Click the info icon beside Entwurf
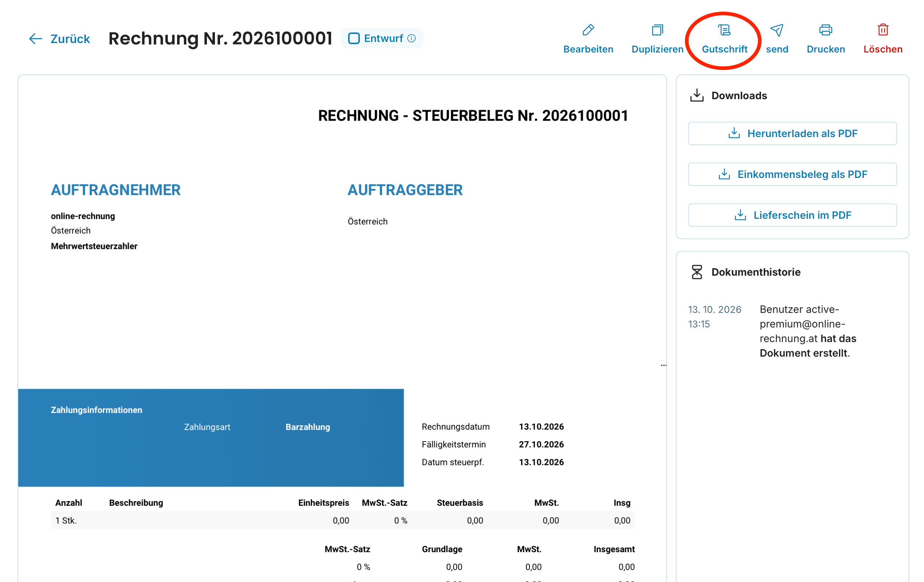 [411, 38]
